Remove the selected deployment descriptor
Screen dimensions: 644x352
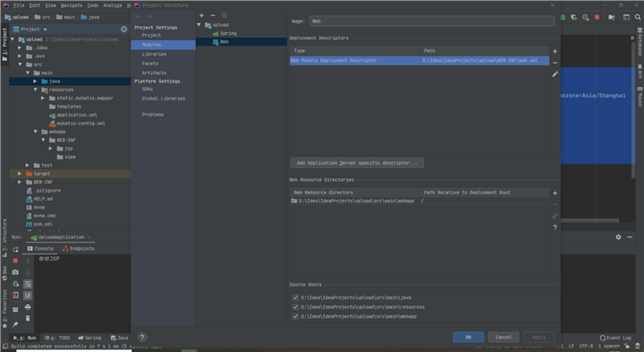point(555,63)
